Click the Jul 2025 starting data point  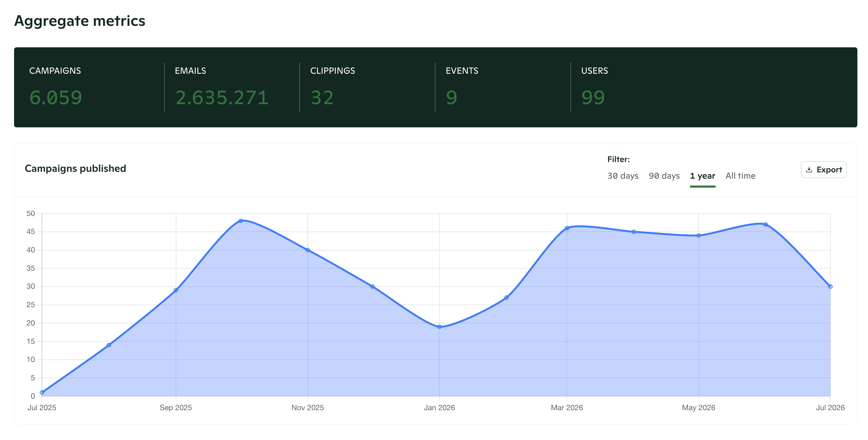coord(42,393)
